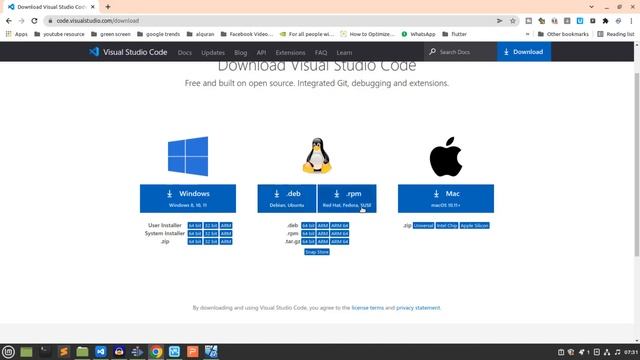Viewport: 640px width, 360px height.
Task: Open the FAQ navigation item
Action: click(321, 53)
